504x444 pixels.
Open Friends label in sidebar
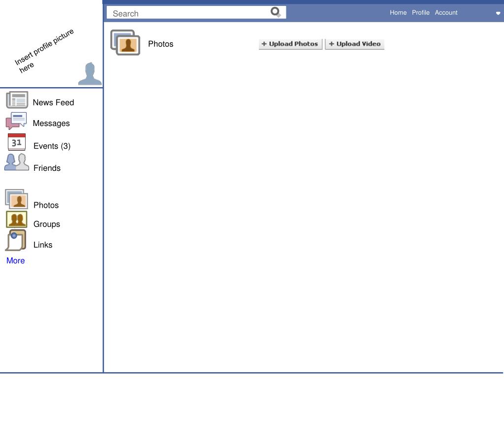[x=47, y=168]
